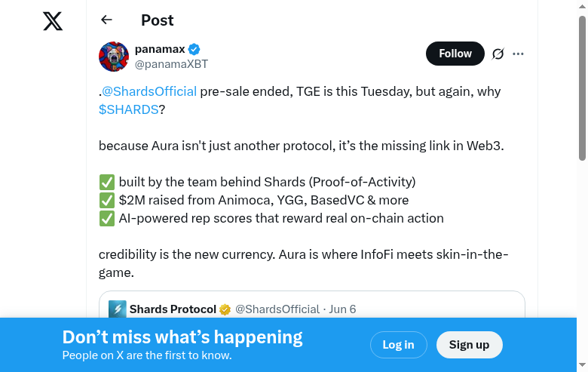
Task: Click the vertical scrollbar thumb
Action: (x=582, y=87)
